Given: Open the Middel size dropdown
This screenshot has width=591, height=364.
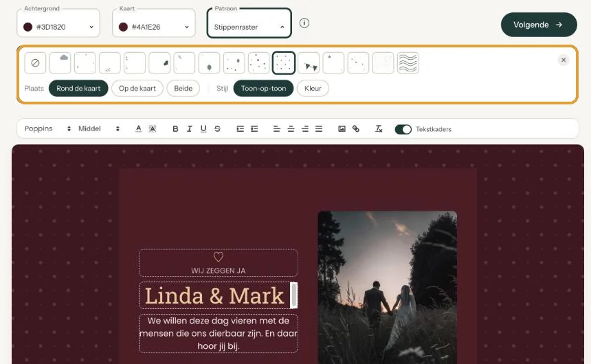Looking at the screenshot, I should pos(99,129).
